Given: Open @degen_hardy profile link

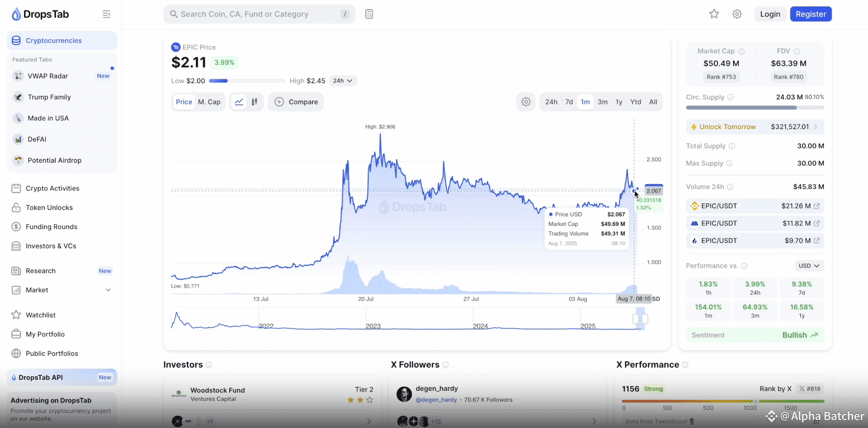Looking at the screenshot, I should click(x=436, y=400).
